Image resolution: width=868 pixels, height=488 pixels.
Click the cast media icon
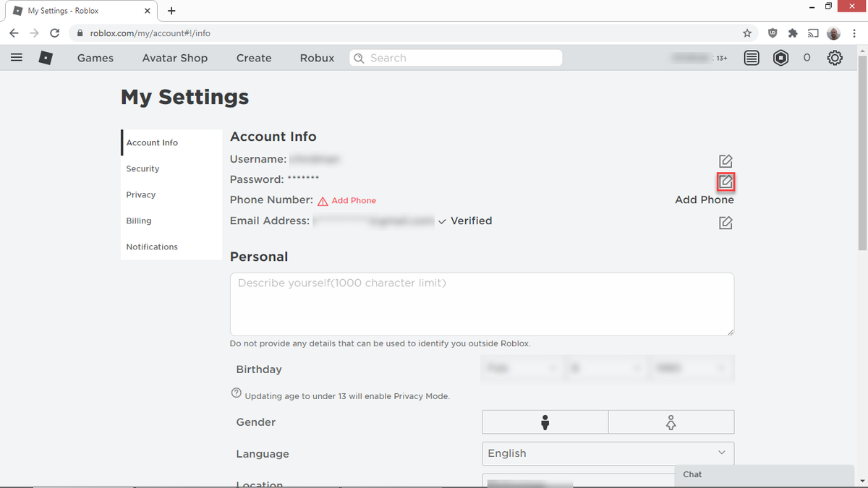(813, 33)
